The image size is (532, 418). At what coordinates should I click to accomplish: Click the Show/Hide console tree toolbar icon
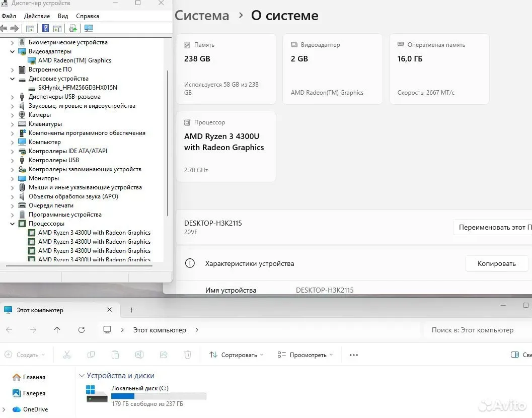pyautogui.click(x=30, y=29)
